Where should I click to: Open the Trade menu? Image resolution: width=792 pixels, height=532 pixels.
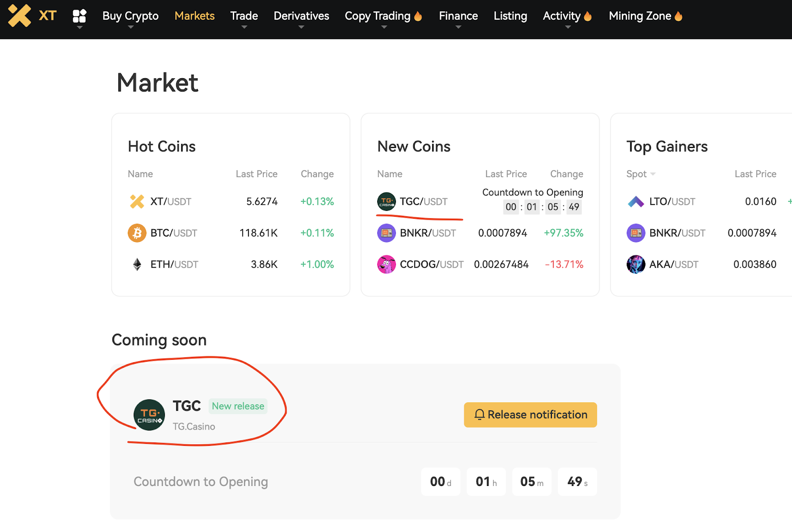point(244,16)
